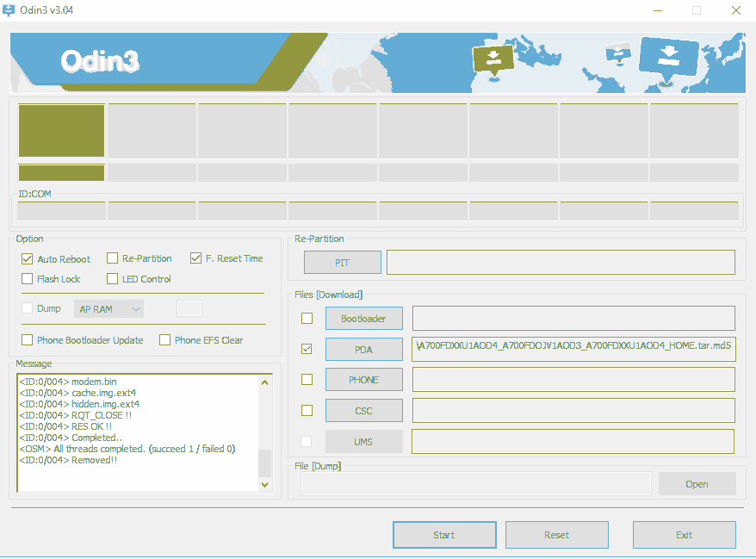
Task: Click the log line 'modem.bin'
Action: coord(68,382)
